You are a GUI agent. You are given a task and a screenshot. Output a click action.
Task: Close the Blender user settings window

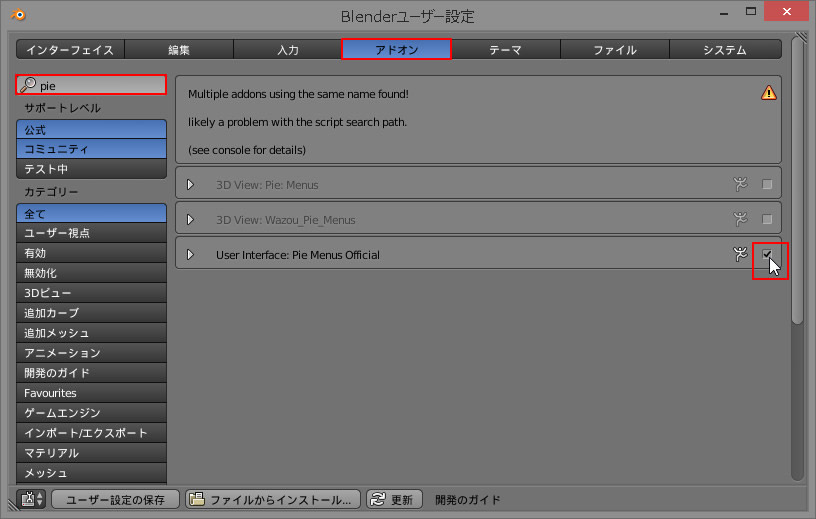[786, 11]
